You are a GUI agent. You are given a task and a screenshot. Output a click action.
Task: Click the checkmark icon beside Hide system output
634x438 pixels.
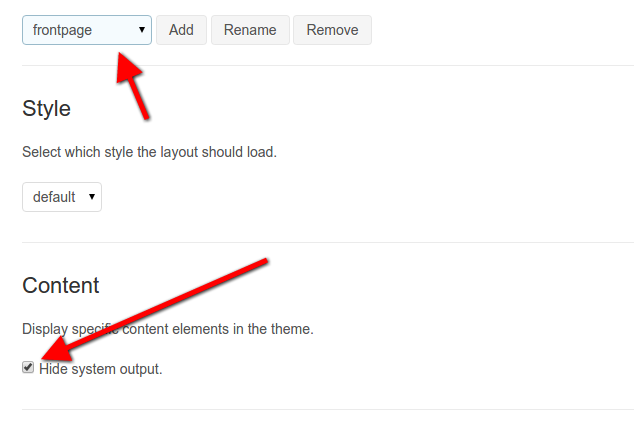tap(28, 368)
